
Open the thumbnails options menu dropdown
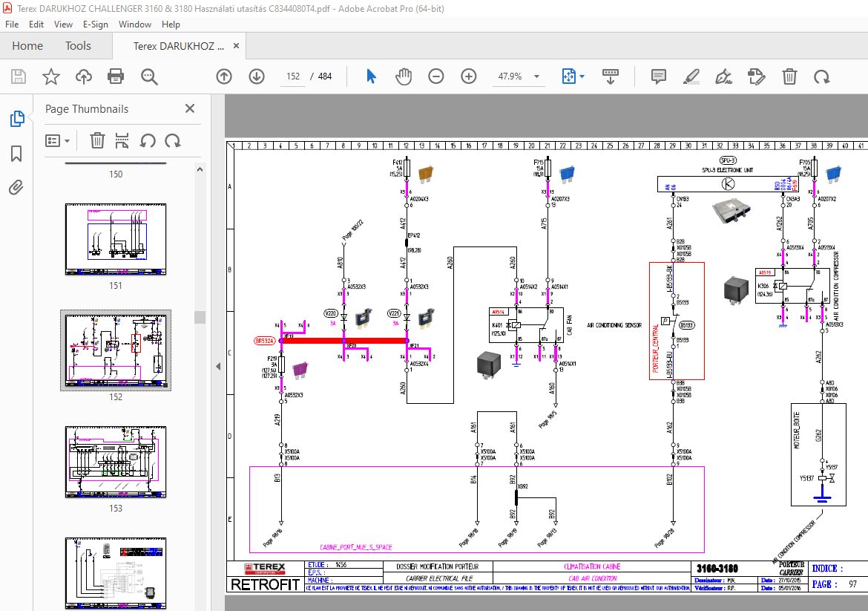[57, 141]
